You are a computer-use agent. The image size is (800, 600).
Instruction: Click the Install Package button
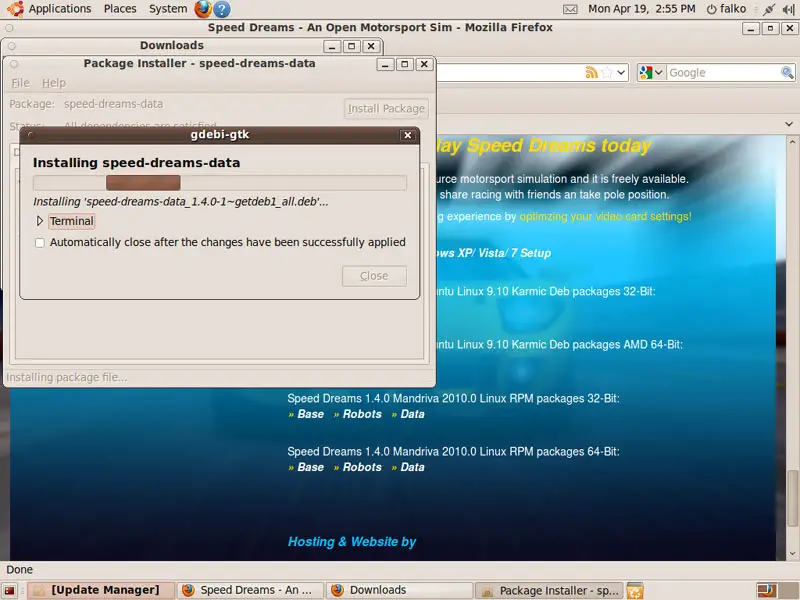pos(386,109)
